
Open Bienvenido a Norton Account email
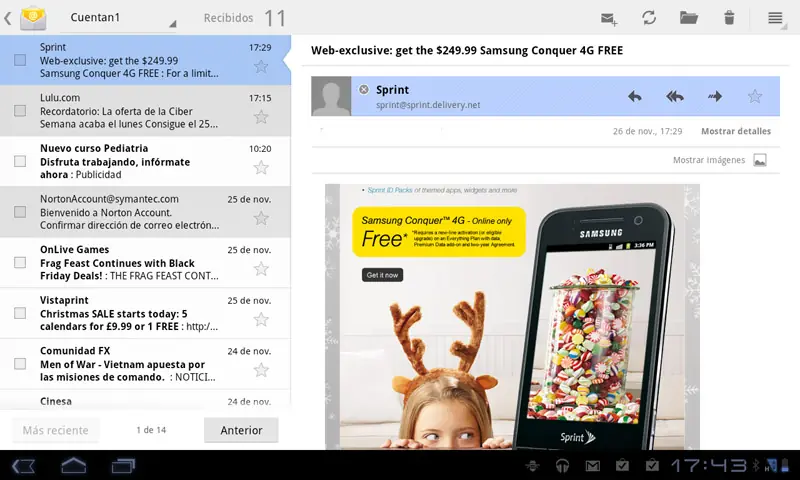point(145,212)
